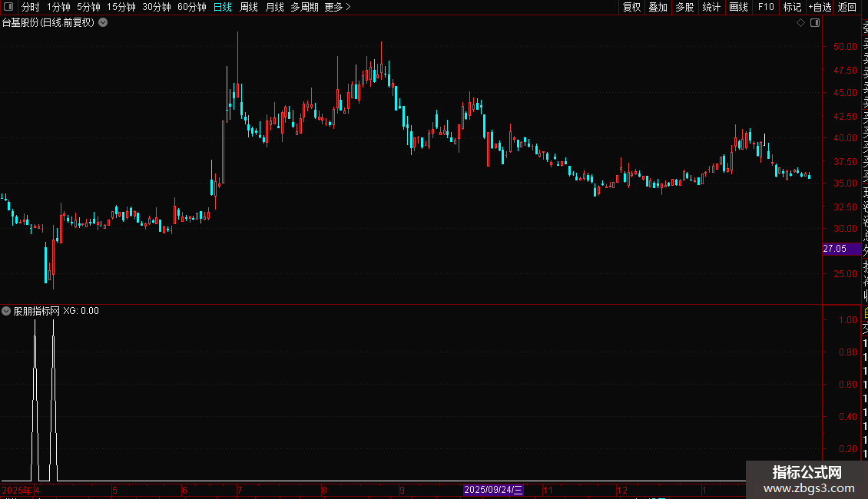868x499 pixels.
Task: Click the 标记 mark button
Action: 792,7
